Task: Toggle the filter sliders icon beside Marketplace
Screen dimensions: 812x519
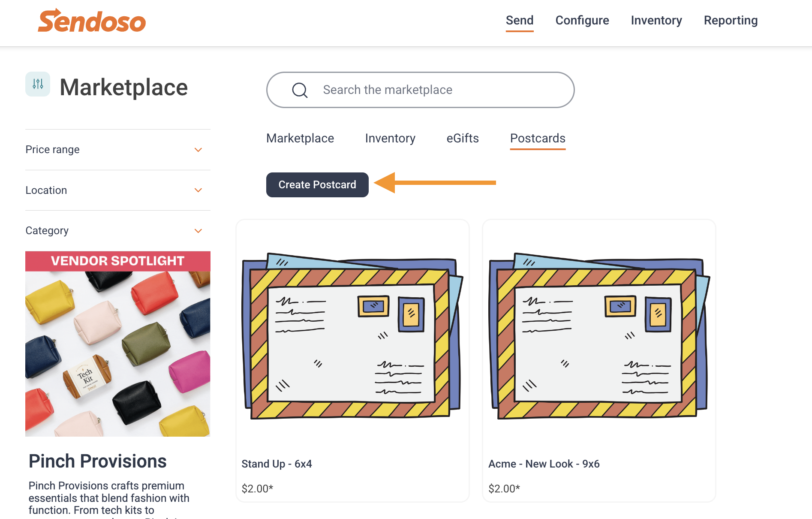Action: click(38, 84)
